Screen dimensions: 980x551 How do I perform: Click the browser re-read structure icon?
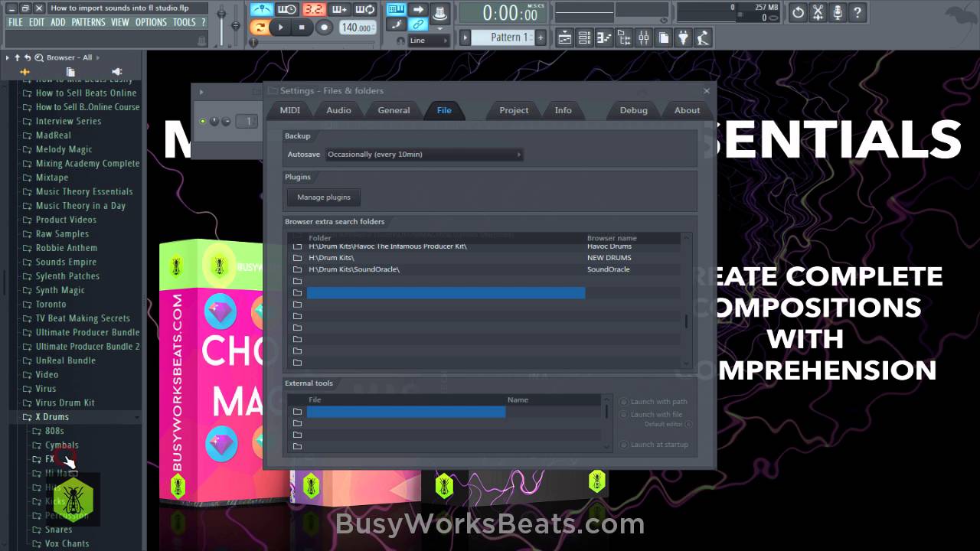click(x=27, y=57)
